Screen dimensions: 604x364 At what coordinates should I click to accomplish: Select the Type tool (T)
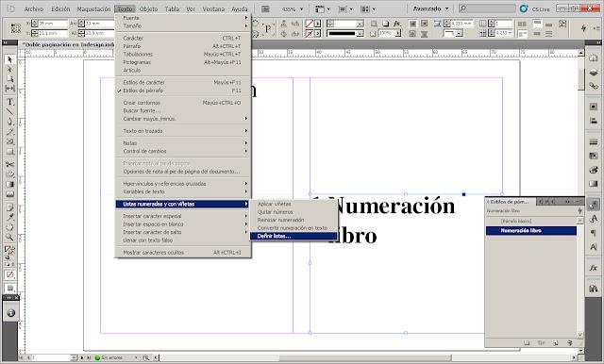[x=10, y=102]
